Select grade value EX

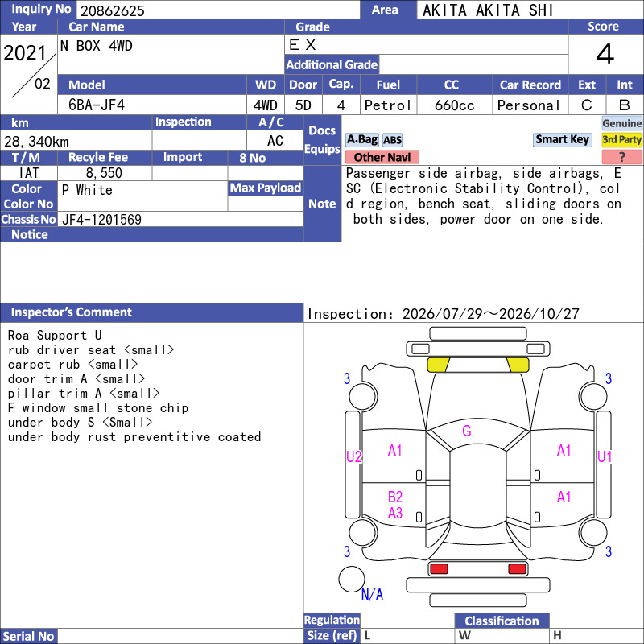click(303, 45)
